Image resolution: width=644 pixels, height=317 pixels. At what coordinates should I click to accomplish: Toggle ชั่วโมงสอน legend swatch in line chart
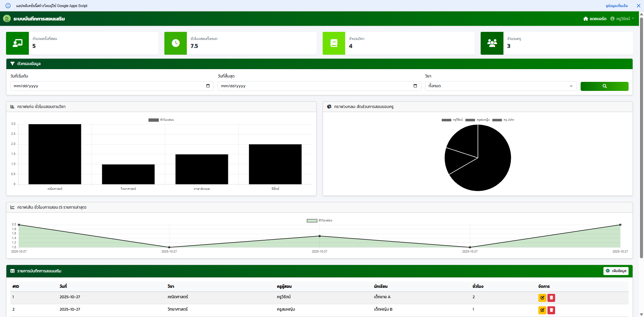tap(312, 220)
